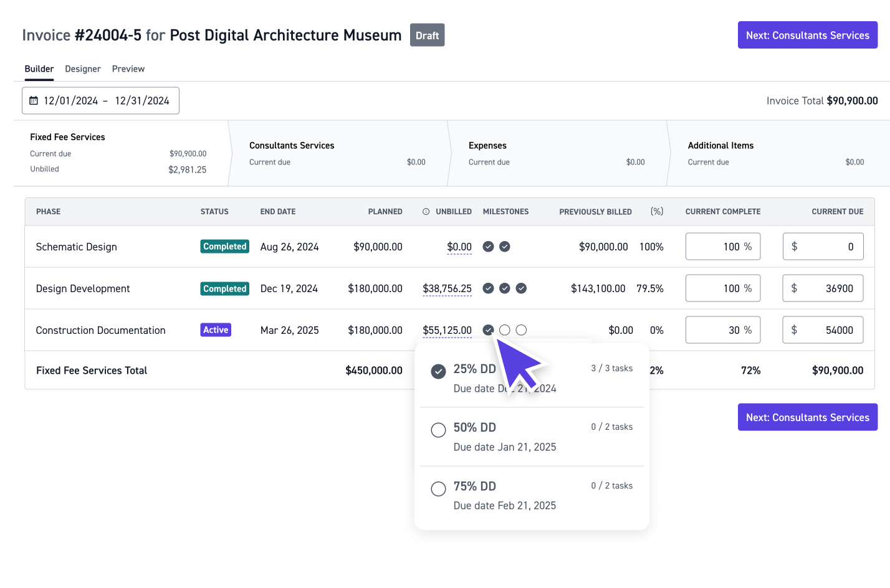Click the Completed badge for Schematic Design

(x=225, y=247)
